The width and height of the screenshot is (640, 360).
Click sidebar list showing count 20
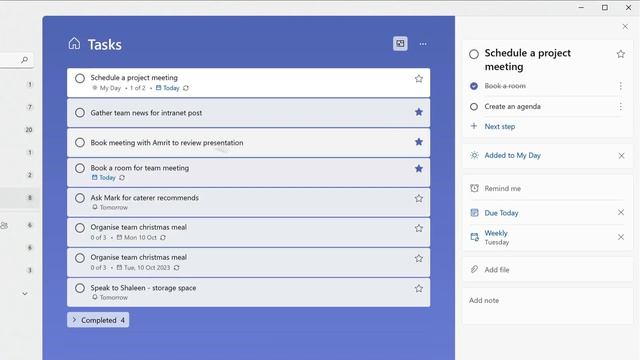click(x=29, y=130)
